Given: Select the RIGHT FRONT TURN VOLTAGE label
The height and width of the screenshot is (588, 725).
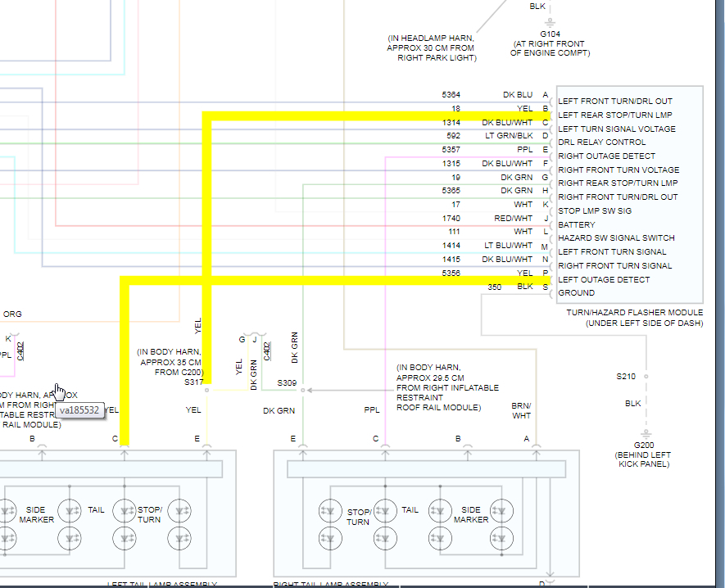Looking at the screenshot, I should 619,170.
